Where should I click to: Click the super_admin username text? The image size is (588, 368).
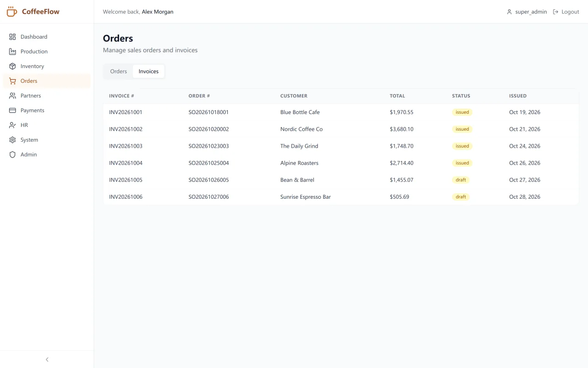click(x=531, y=12)
